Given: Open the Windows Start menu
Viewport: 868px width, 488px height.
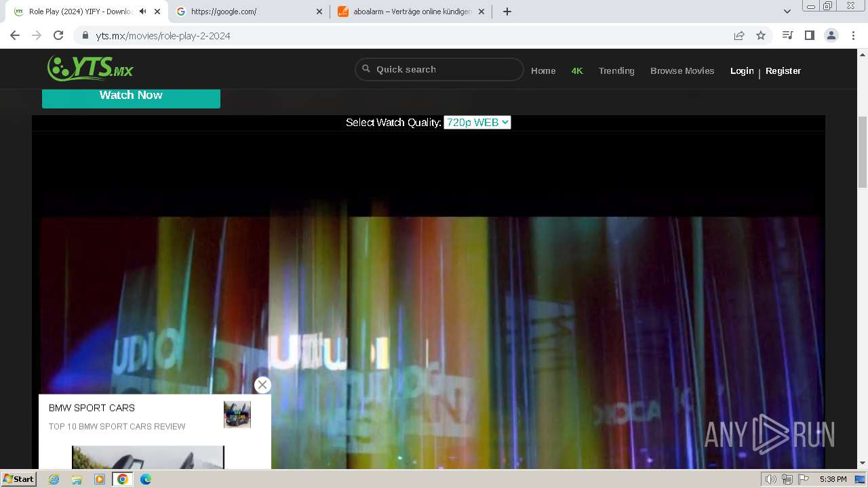Looking at the screenshot, I should pyautogui.click(x=19, y=479).
